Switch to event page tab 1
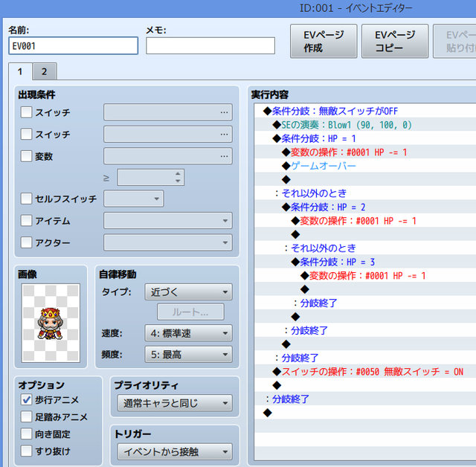 [20, 71]
